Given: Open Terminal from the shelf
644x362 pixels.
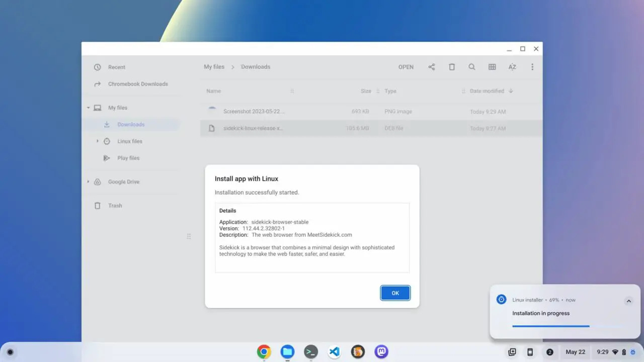Looking at the screenshot, I should [x=311, y=352].
